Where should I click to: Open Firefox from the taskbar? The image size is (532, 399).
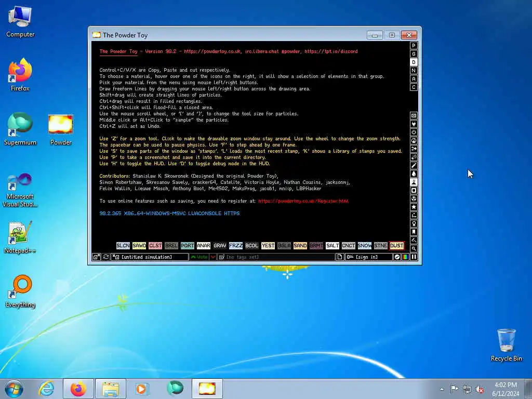pyautogui.click(x=78, y=389)
